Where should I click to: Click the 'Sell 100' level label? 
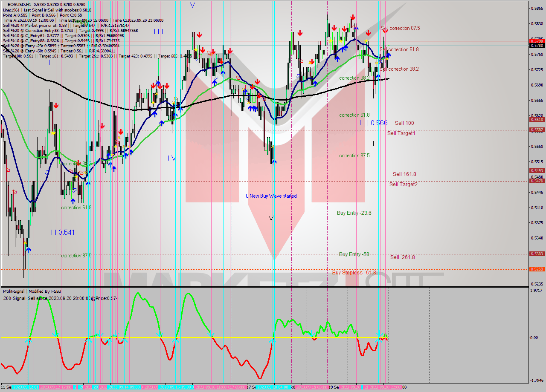point(404,123)
